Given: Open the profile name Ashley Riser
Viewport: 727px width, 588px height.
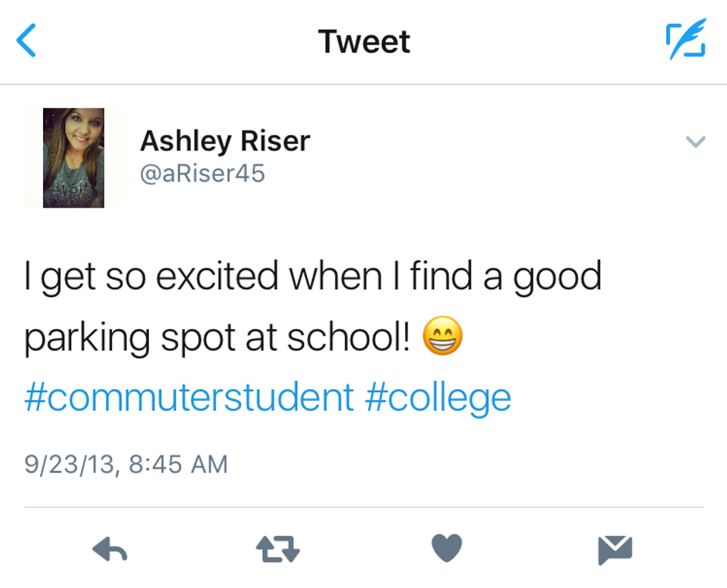Looking at the screenshot, I should (225, 141).
